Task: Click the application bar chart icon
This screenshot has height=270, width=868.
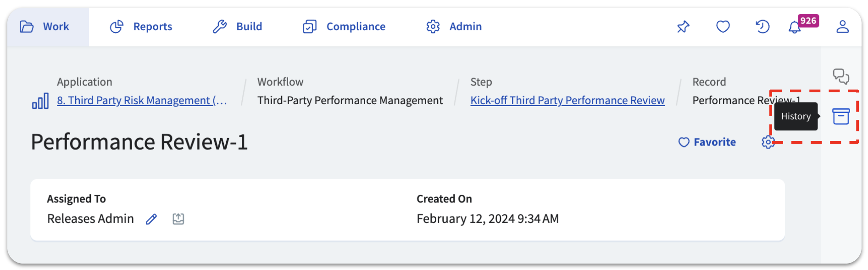Action: pyautogui.click(x=40, y=101)
